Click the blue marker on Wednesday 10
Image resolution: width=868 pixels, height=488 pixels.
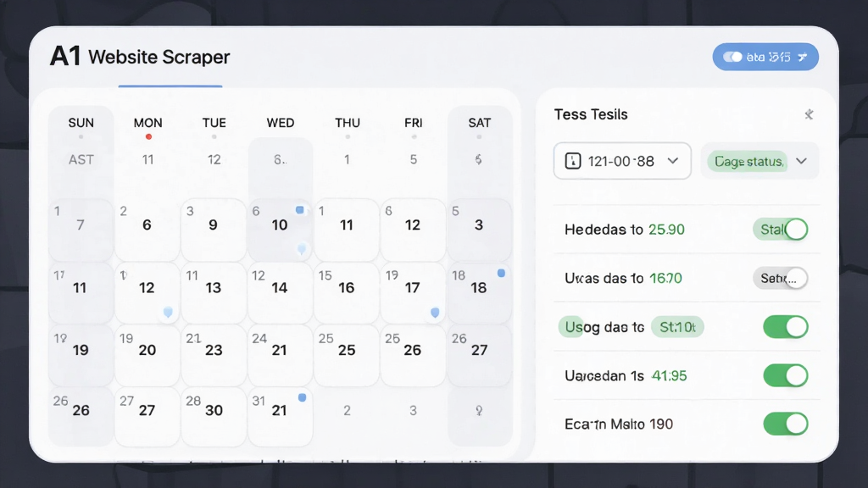click(x=299, y=210)
